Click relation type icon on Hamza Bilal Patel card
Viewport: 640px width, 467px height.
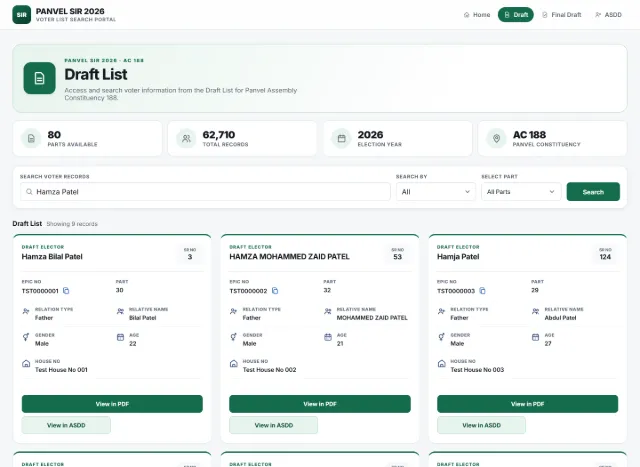pyautogui.click(x=26, y=311)
